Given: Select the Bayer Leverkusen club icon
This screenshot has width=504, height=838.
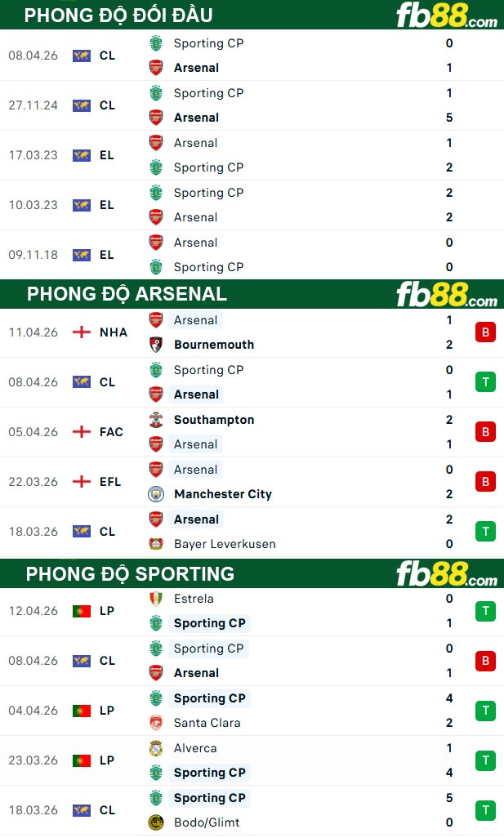Looking at the screenshot, I should point(155,544).
